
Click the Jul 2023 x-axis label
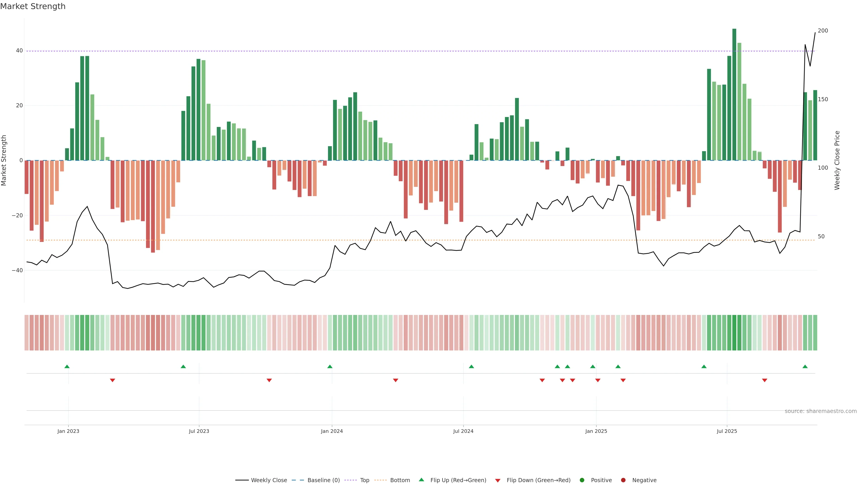(199, 431)
